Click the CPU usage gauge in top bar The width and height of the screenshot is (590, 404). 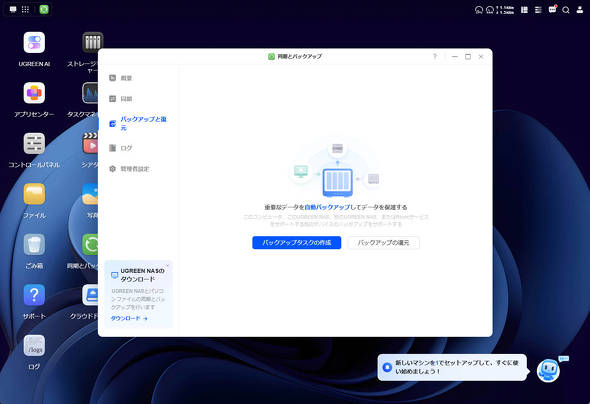(479, 10)
